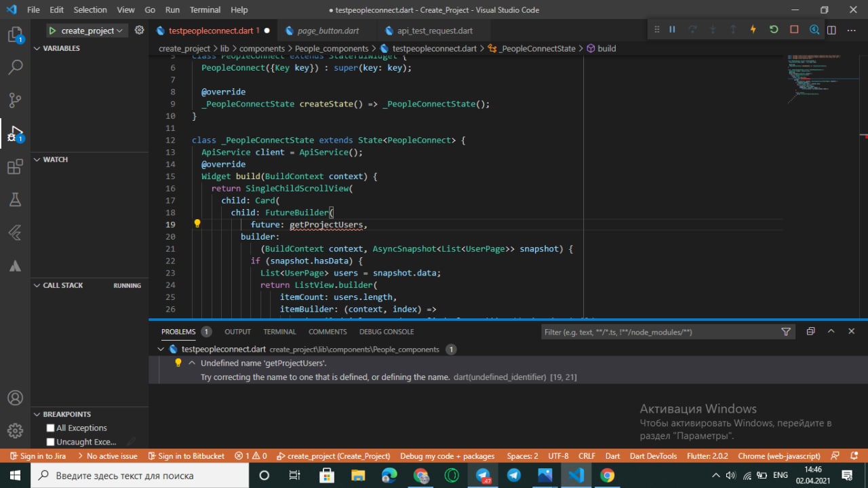Collapse the BREAKPOINTS section

tap(37, 414)
